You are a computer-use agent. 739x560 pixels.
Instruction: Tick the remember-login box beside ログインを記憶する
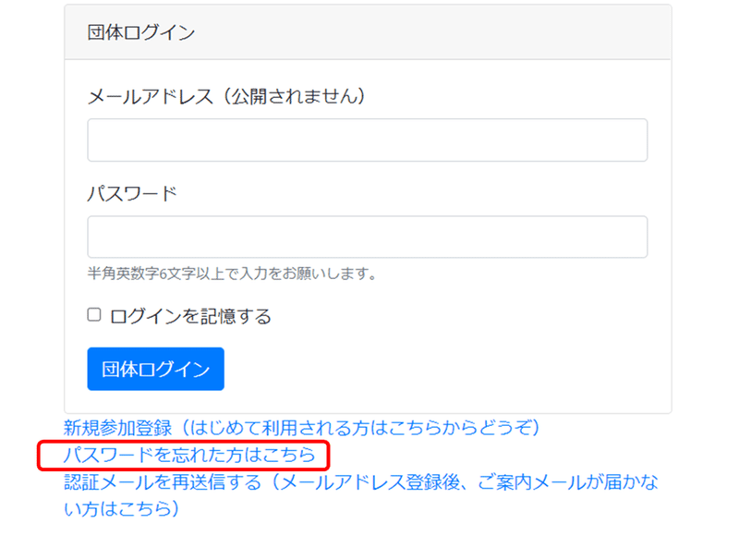point(94,314)
